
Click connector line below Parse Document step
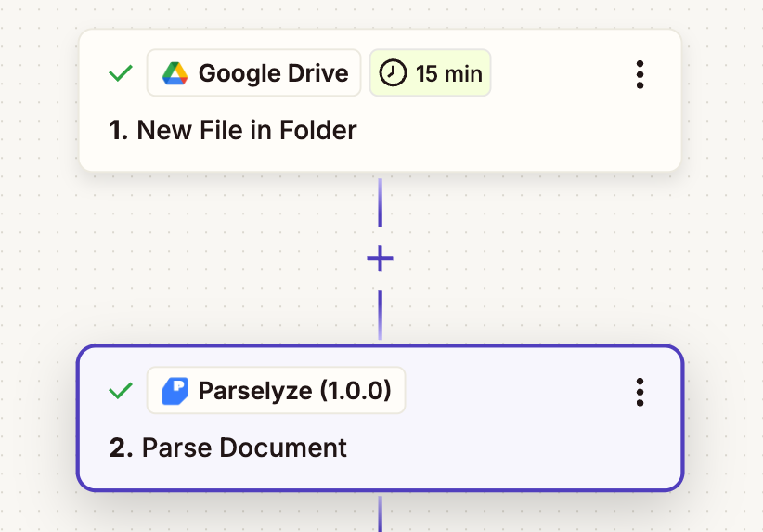pos(380,513)
